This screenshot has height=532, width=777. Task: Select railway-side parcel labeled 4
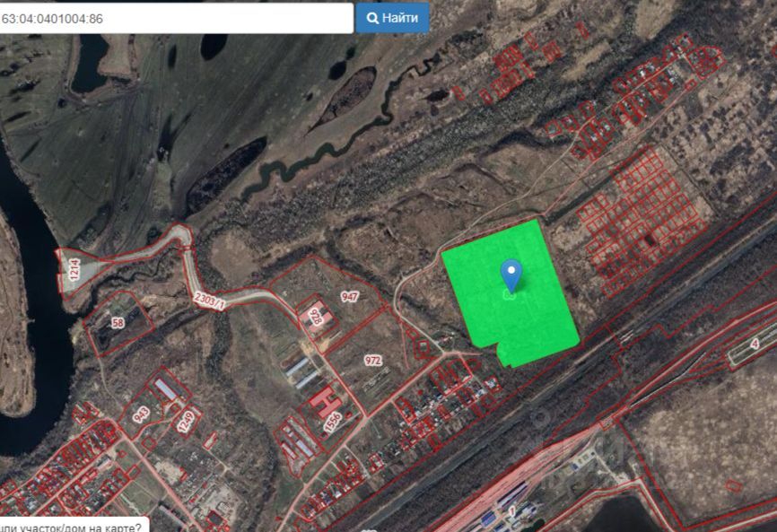(755, 344)
